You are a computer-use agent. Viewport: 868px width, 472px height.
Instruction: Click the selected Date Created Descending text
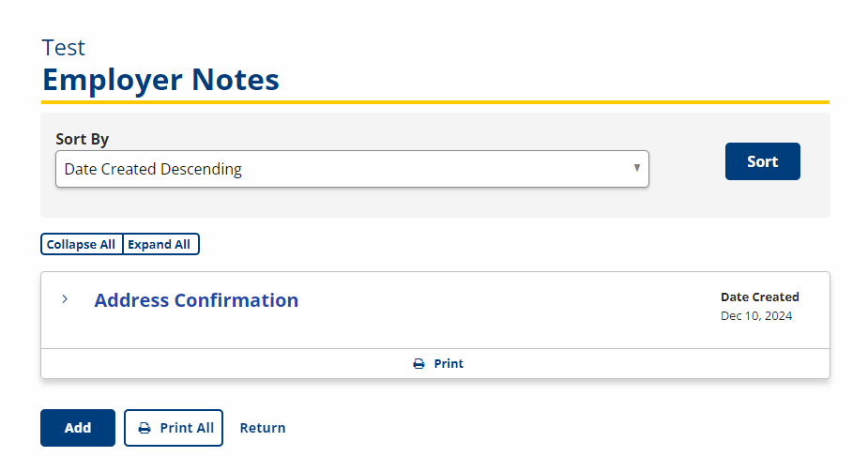pos(153,169)
